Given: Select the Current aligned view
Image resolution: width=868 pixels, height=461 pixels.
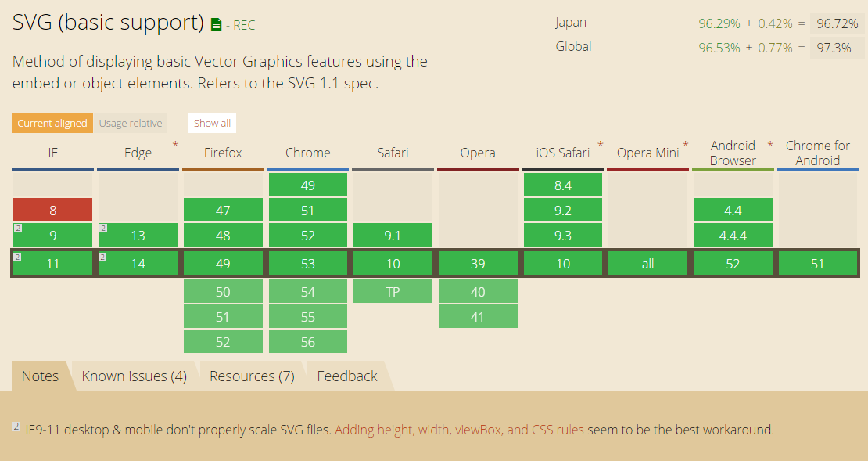Looking at the screenshot, I should [x=52, y=123].
